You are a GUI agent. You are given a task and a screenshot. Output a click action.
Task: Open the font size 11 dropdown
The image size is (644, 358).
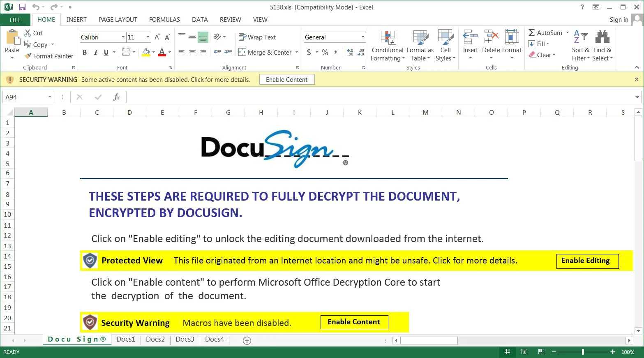coord(148,37)
